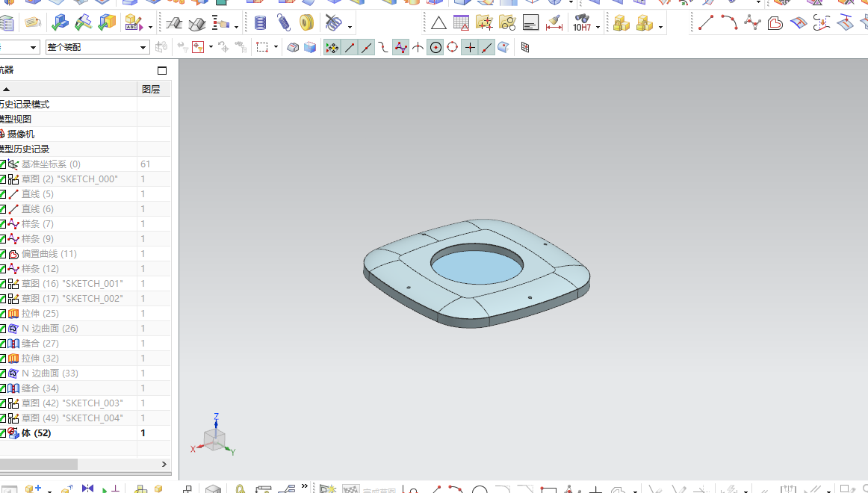Click the extension spring with hooks icon
This screenshot has width=868, height=493.
pyautogui.click(x=283, y=22)
